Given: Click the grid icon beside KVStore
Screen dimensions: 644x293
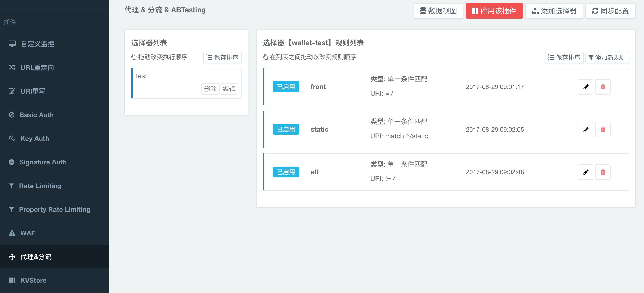Looking at the screenshot, I should click(x=12, y=280).
